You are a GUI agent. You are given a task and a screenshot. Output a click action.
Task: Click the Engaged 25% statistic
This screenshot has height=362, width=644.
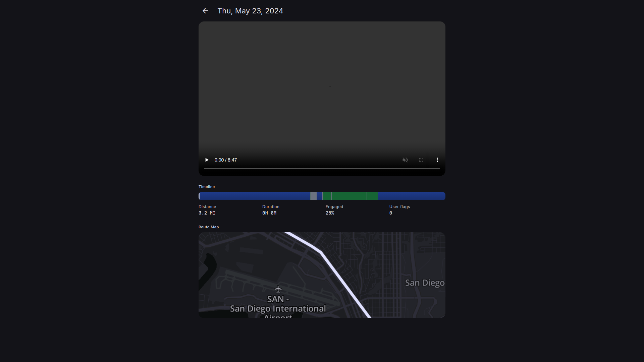[330, 213]
